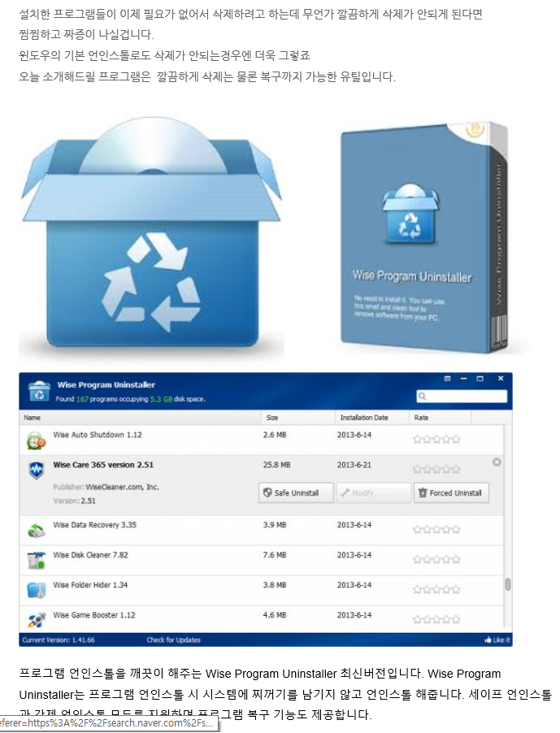This screenshot has width=560, height=733.
Task: Click Safe Uninstall button
Action: tap(296, 492)
